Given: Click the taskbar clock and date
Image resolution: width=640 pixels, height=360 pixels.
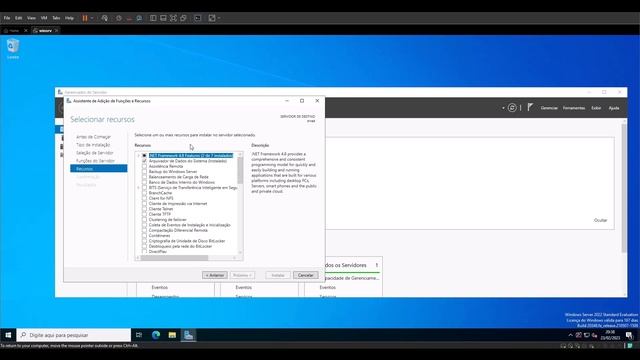Looking at the screenshot, I should (x=610, y=335).
